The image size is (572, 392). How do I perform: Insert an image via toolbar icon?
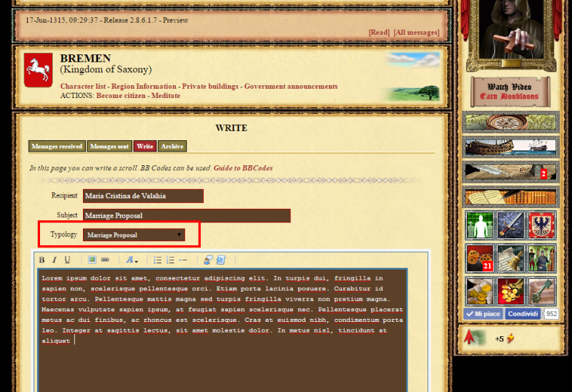(x=92, y=260)
